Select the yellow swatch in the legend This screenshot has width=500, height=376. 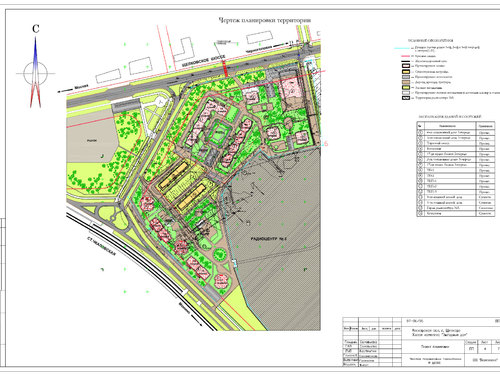406,72
